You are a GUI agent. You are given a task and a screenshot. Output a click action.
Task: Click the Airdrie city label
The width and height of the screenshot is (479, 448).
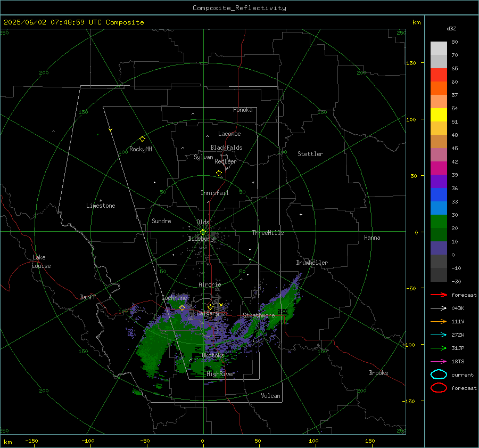[x=210, y=284]
